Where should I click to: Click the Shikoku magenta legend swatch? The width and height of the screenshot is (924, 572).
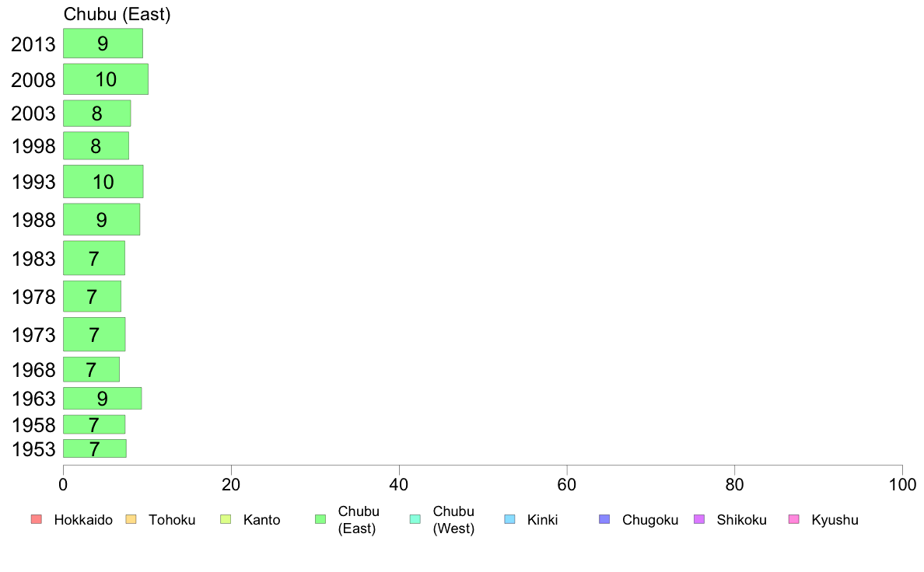(699, 519)
